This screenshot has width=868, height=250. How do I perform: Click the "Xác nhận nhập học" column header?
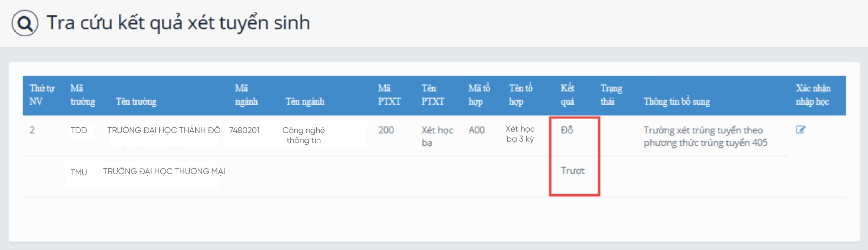coord(813,95)
